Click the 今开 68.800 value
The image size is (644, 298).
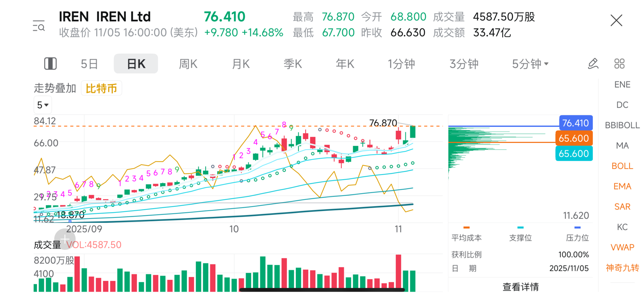408,17
